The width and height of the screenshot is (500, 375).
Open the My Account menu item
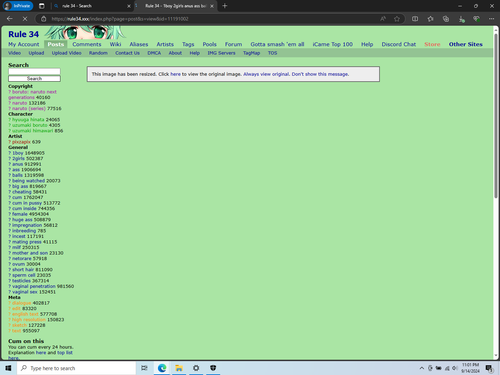(24, 44)
